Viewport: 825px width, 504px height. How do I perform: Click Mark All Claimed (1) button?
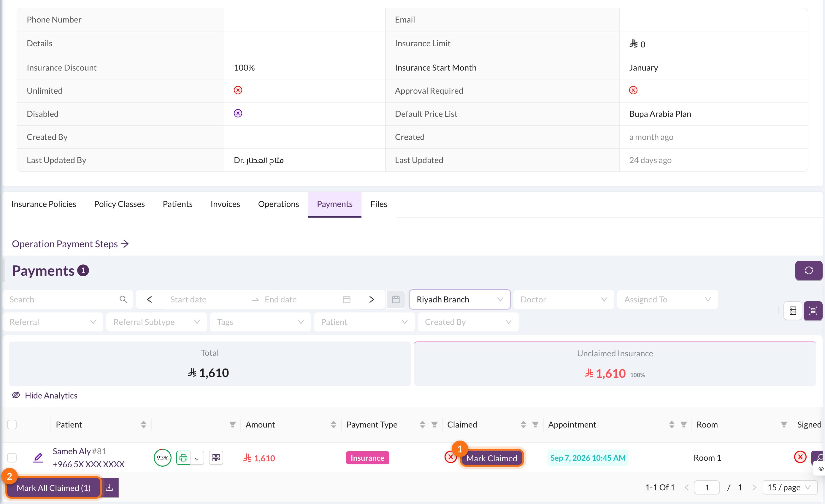(54, 488)
